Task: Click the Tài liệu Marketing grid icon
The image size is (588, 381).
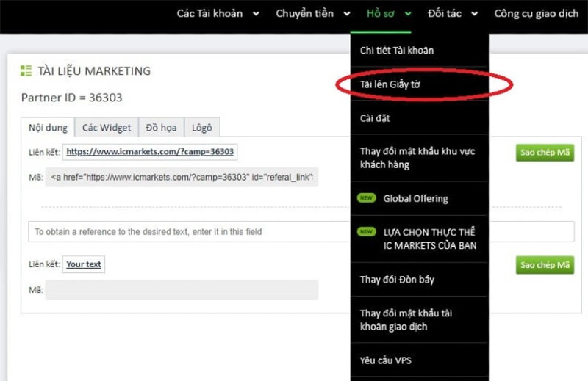Action: click(26, 70)
